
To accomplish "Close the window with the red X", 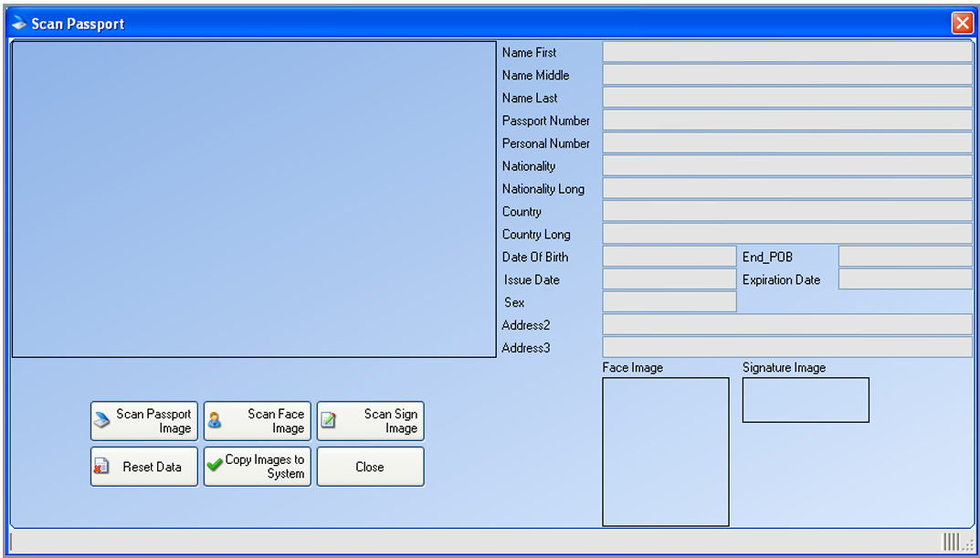I will coord(962,23).
